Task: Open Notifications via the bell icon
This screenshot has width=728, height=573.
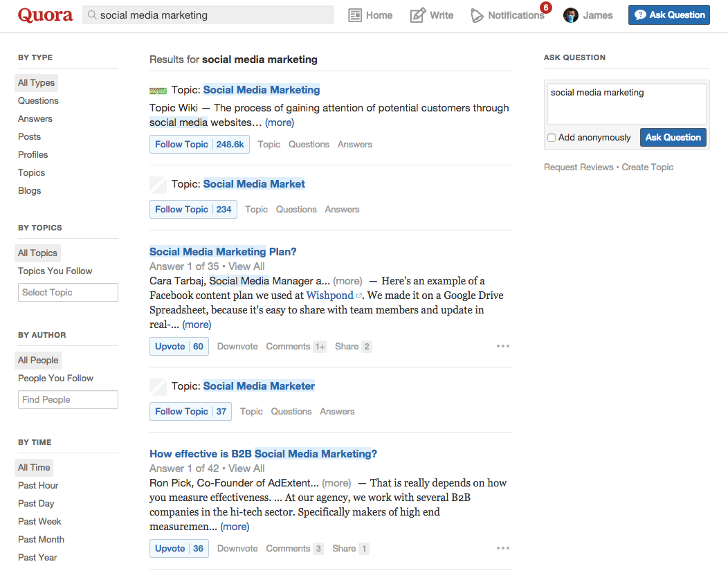Action: tap(477, 15)
